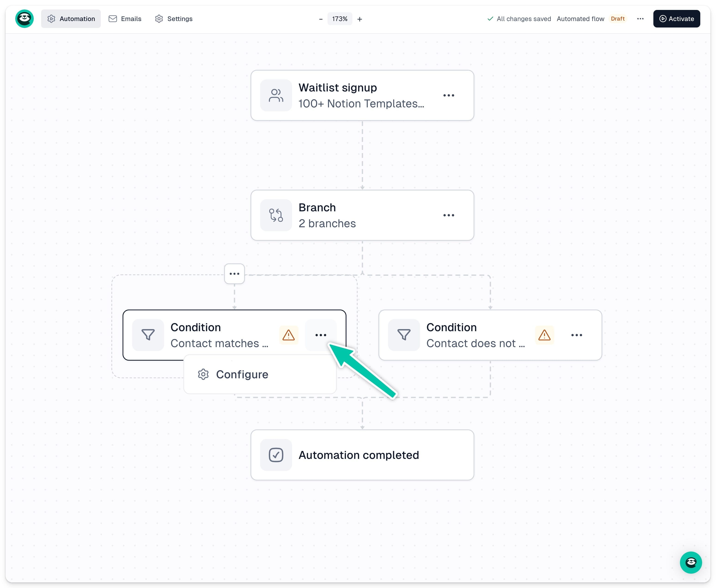
Task: Choose Configure from the context menu
Action: [260, 374]
